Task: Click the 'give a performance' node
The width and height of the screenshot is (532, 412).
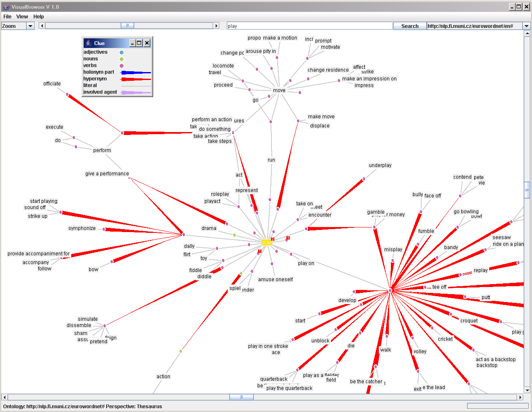Action: [x=107, y=174]
